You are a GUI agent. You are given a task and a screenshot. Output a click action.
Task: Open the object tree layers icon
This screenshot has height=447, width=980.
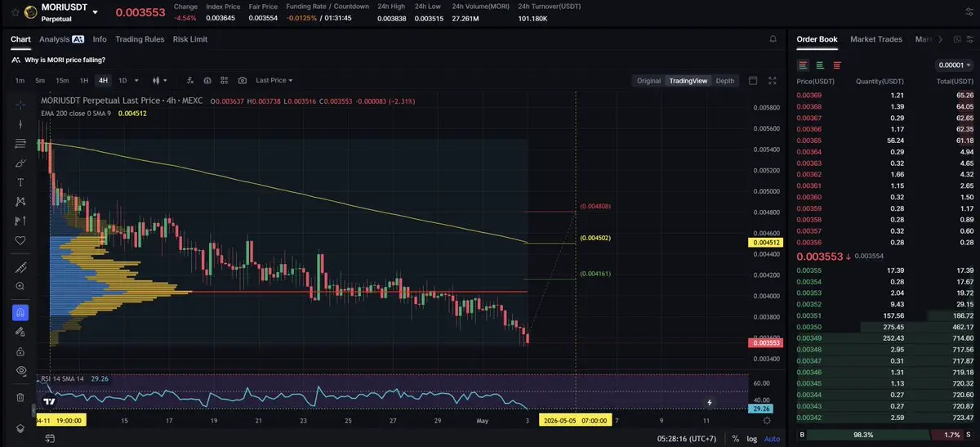20,428
